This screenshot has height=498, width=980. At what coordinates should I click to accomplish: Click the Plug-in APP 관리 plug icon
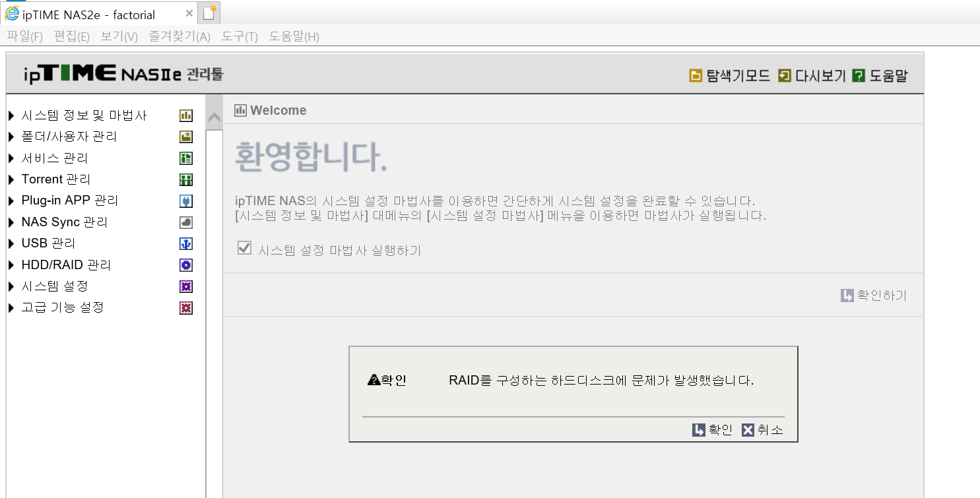click(x=186, y=201)
